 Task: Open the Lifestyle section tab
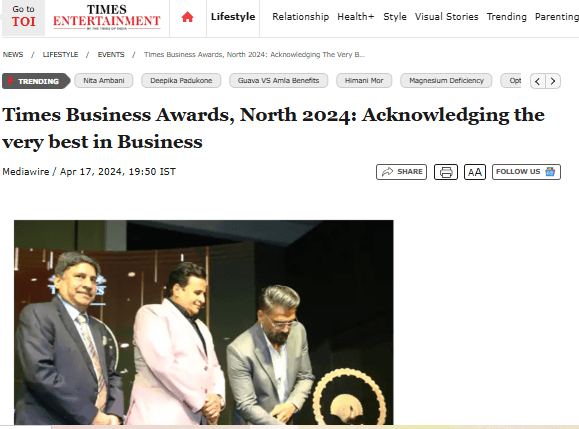233,17
